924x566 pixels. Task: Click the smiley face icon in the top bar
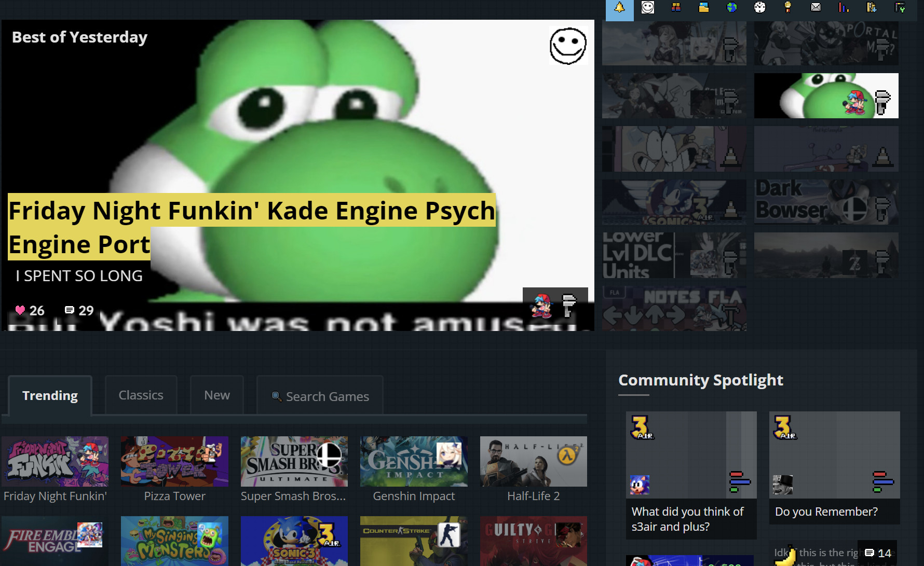[x=647, y=8]
